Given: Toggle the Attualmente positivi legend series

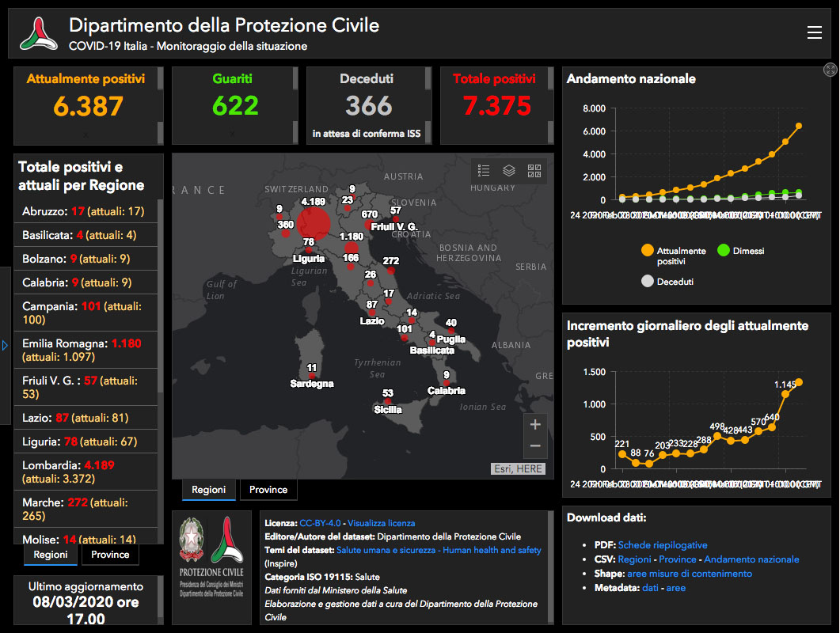Looking at the screenshot, I should pyautogui.click(x=648, y=251).
